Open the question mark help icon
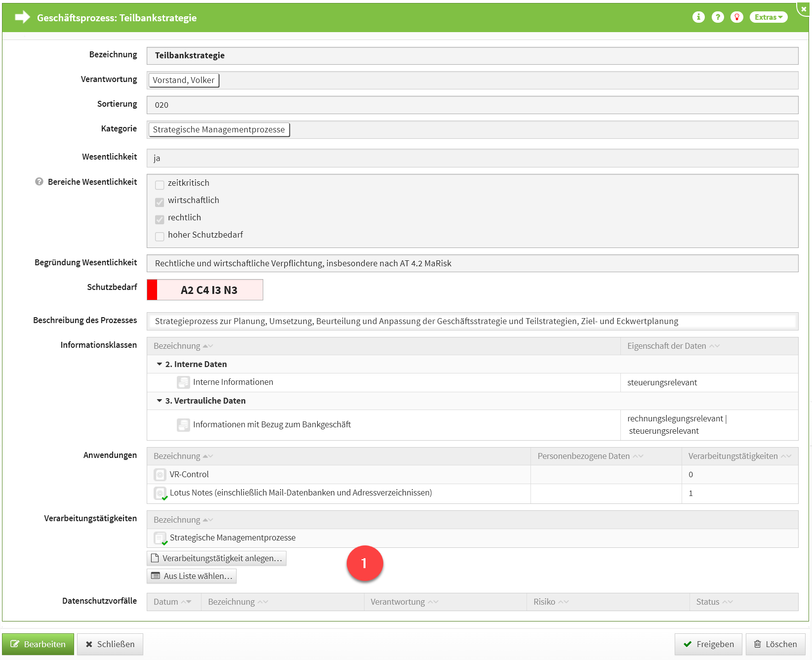This screenshot has height=660, width=812. 718,17
